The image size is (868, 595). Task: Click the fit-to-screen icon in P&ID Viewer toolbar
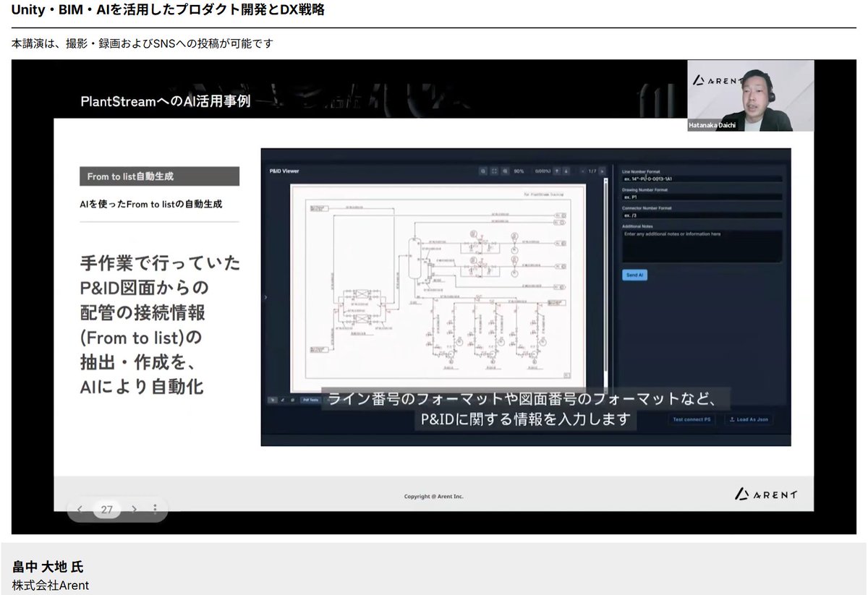494,171
